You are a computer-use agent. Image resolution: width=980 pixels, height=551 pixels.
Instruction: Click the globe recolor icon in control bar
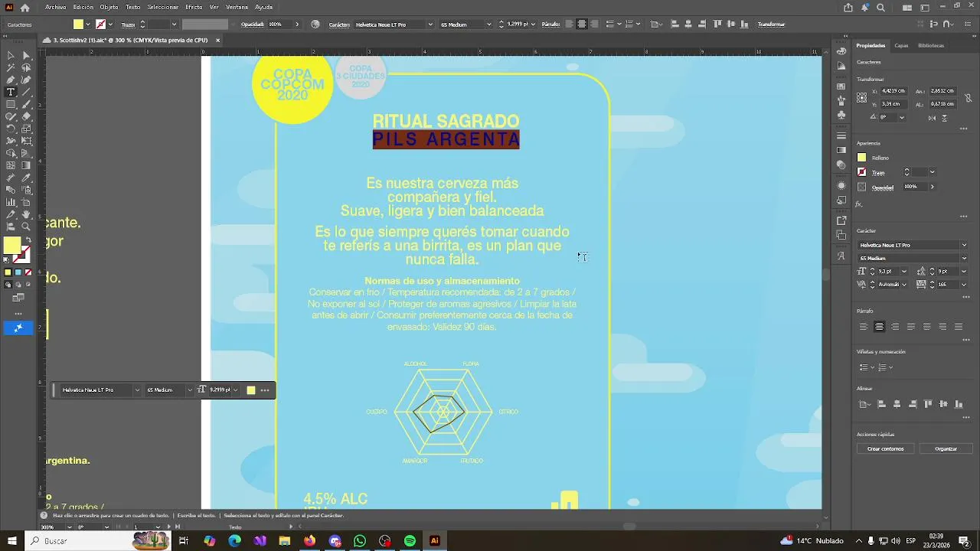click(315, 24)
